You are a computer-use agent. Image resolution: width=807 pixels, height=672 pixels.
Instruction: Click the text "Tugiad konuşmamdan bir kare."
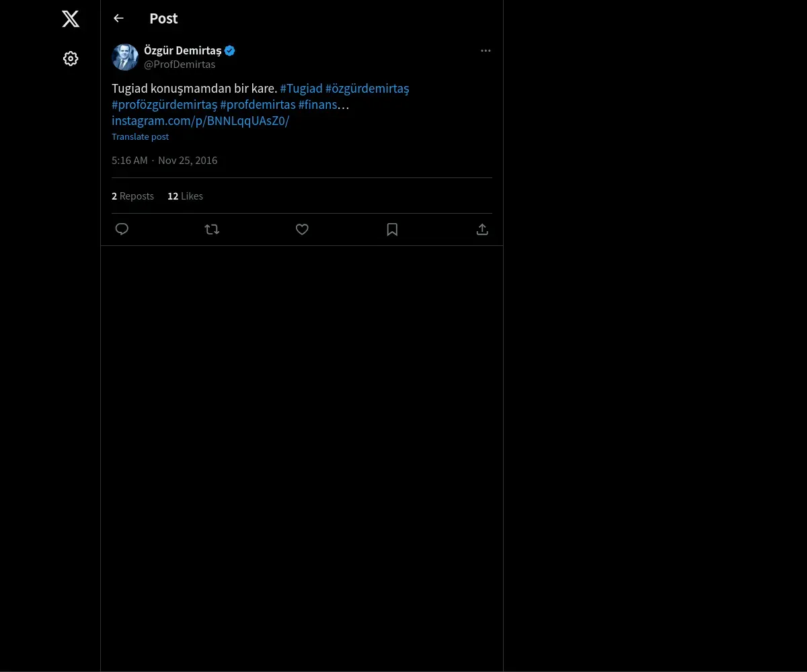(x=194, y=89)
